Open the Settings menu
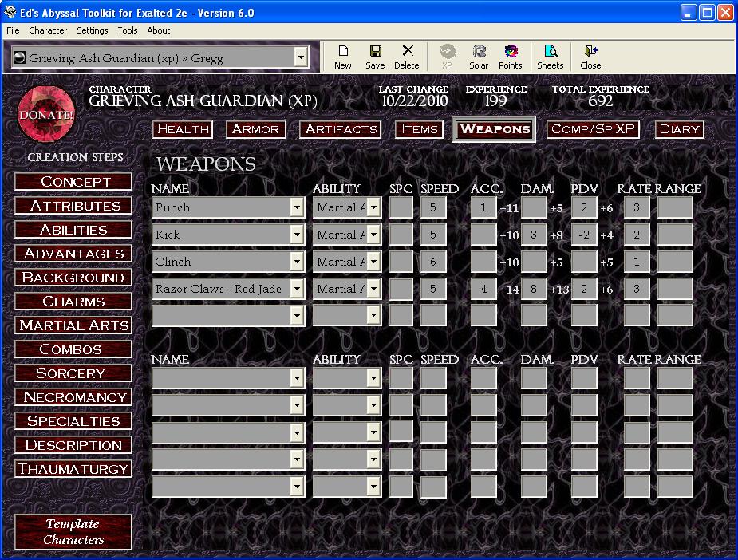The image size is (738, 560). click(x=93, y=30)
